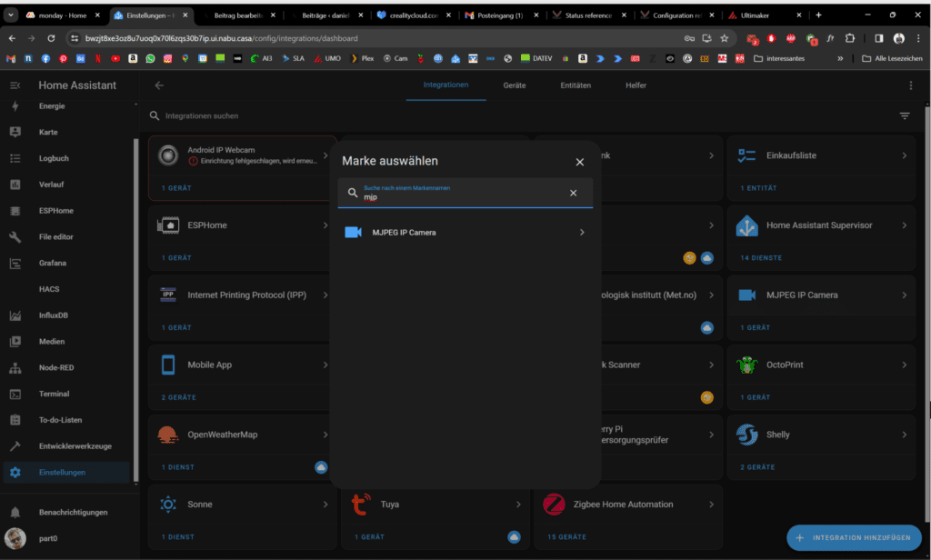Image resolution: width=931 pixels, height=560 pixels.
Task: Open the interessantes bookmark folder
Action: click(779, 58)
